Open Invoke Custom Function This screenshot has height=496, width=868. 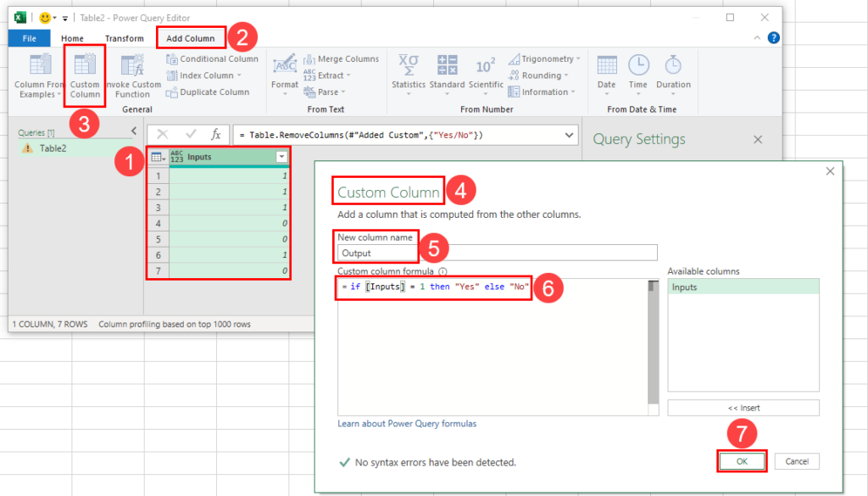(x=133, y=76)
